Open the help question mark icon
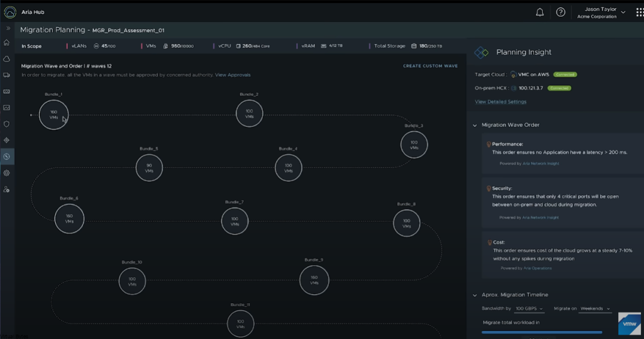644x339 pixels. pos(560,13)
